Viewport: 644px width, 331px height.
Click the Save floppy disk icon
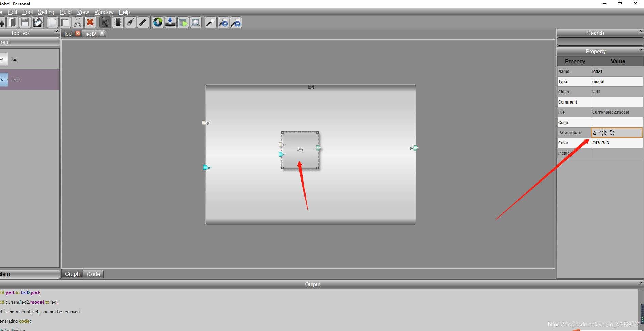25,22
